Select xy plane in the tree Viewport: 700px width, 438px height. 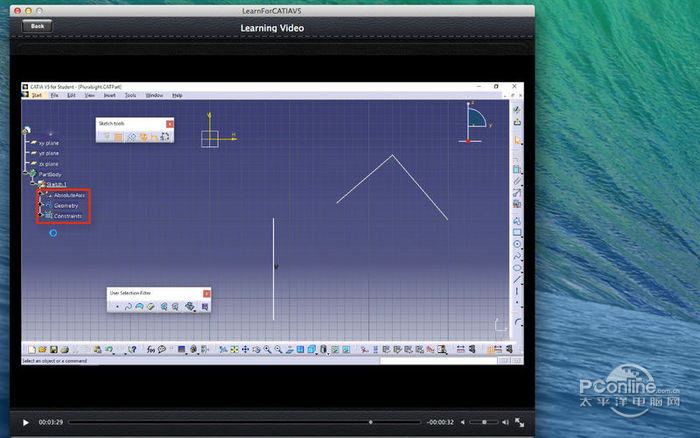point(49,143)
